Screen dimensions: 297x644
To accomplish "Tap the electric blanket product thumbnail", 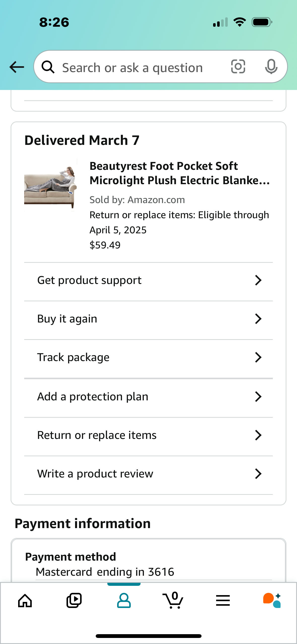I will point(51,185).
